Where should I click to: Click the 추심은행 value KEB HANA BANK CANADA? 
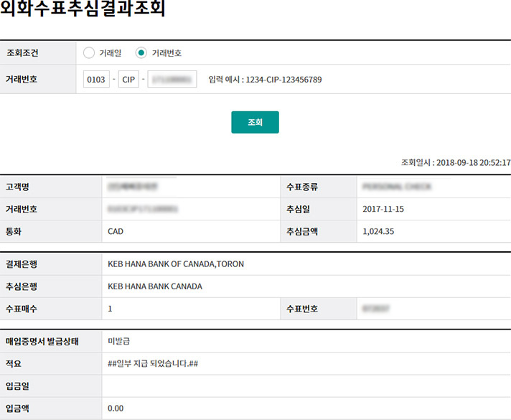coord(155,286)
